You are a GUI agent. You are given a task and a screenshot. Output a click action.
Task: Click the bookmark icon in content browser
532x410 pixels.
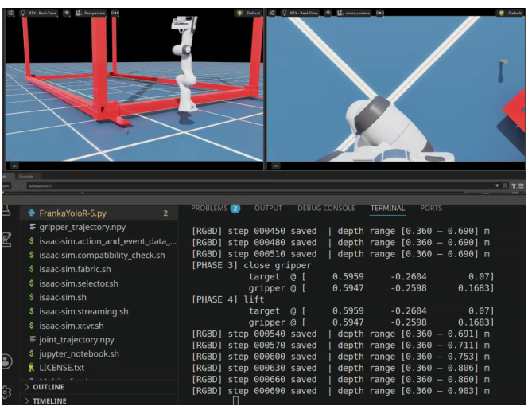505,185
